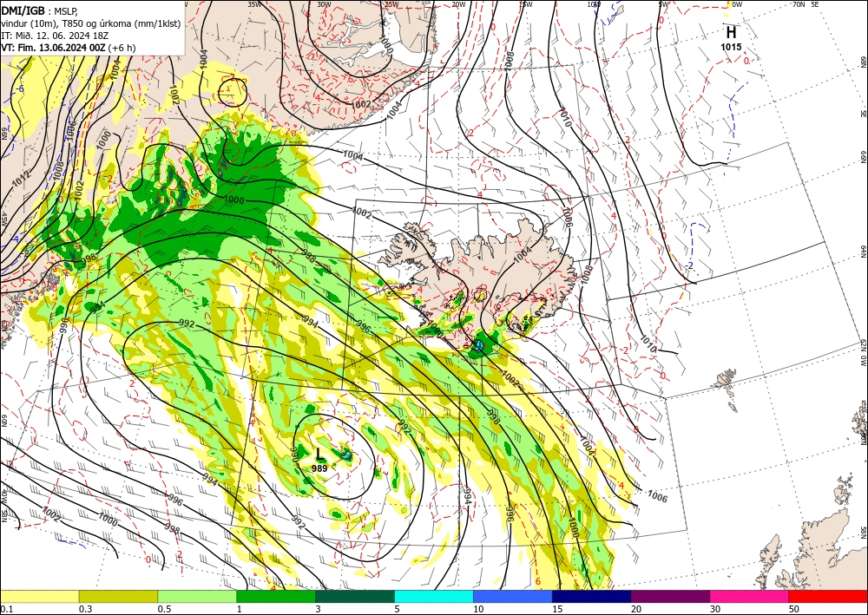Select the olive 0.3–0.5 legend swatch
Viewport: 868px width, 615px height.
pyautogui.click(x=118, y=596)
